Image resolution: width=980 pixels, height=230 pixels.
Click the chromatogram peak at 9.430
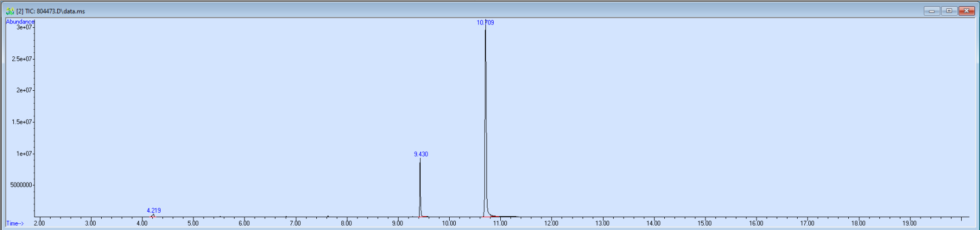click(420, 188)
